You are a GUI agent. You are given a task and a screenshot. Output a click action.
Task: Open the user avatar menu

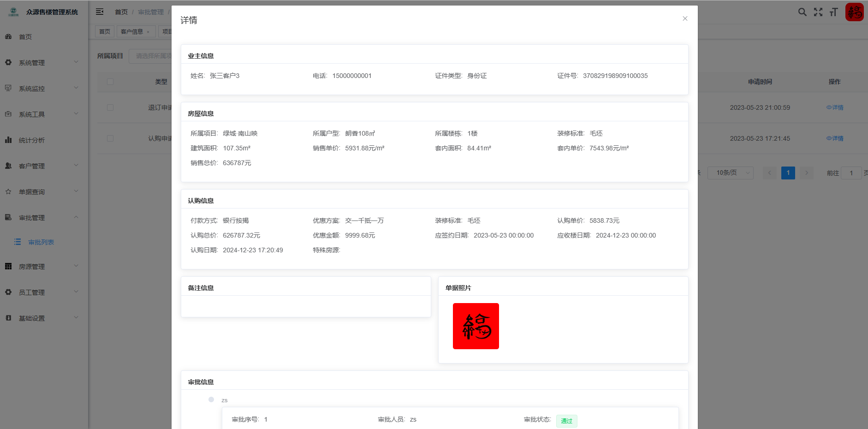pos(855,12)
